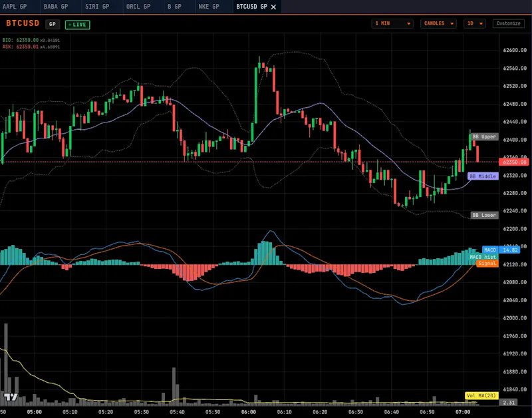Click the red 62350.00 current price tag
Image resolution: width=532 pixels, height=418 pixels.
click(515, 162)
